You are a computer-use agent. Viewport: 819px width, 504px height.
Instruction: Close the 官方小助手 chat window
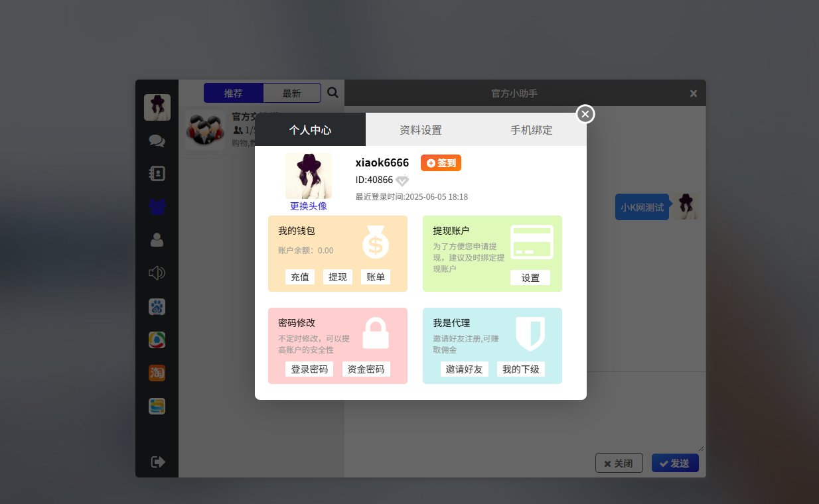tap(694, 94)
